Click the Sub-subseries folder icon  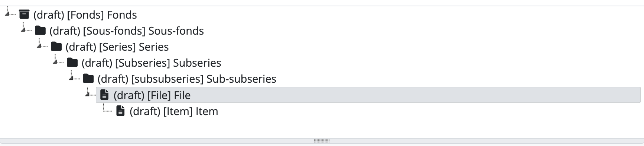point(88,79)
